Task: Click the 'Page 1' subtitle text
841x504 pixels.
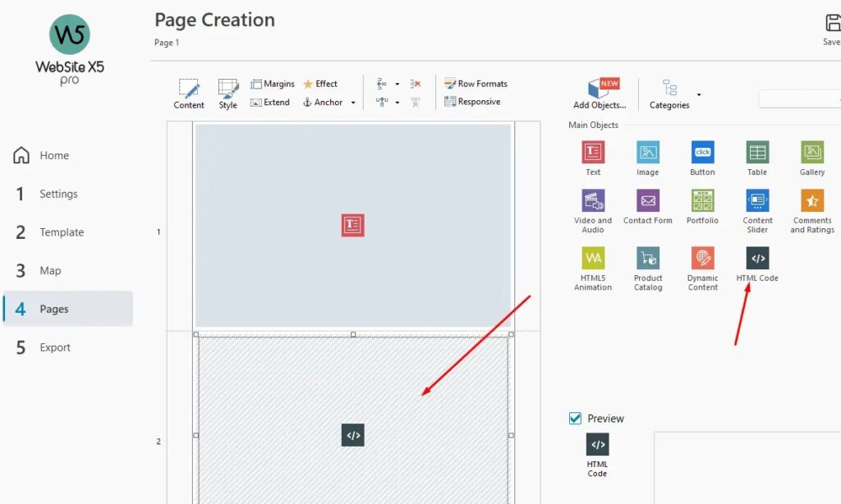Action: point(167,43)
